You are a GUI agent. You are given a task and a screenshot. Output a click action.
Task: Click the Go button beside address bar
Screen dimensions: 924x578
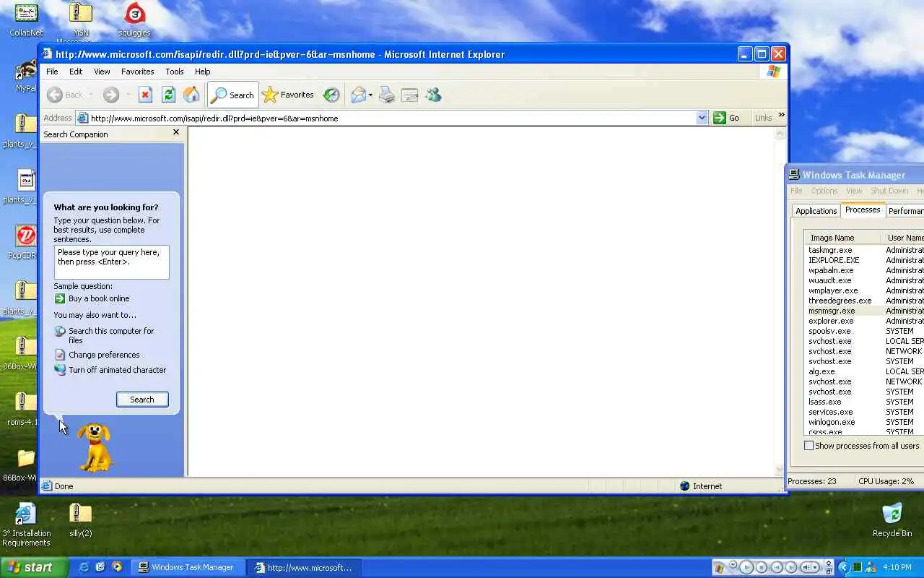pos(728,118)
